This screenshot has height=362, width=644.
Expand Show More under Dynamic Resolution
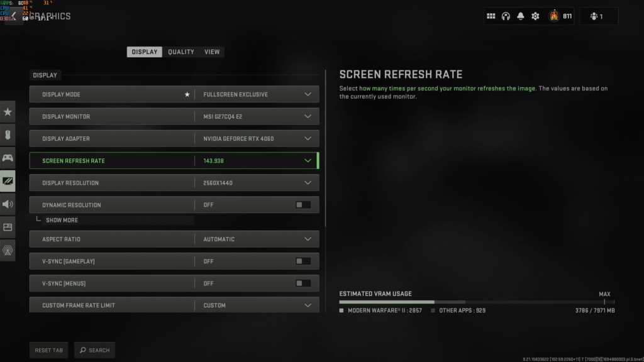(62, 220)
